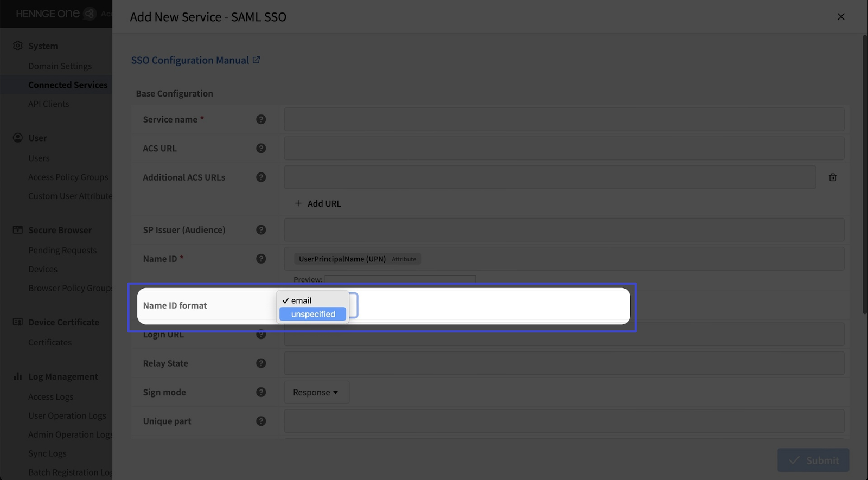This screenshot has width=868, height=480.
Task: Click the help icon beside Service name
Action: pos(261,119)
